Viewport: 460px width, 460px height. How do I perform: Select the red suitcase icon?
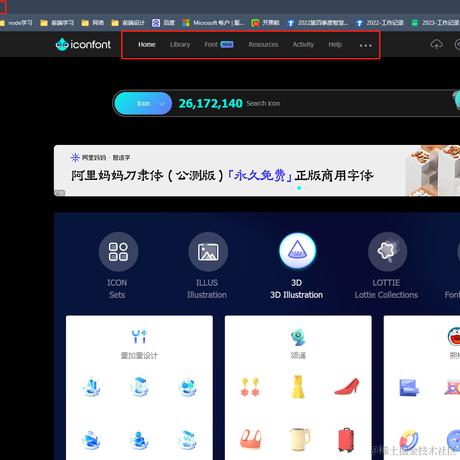coord(346,440)
